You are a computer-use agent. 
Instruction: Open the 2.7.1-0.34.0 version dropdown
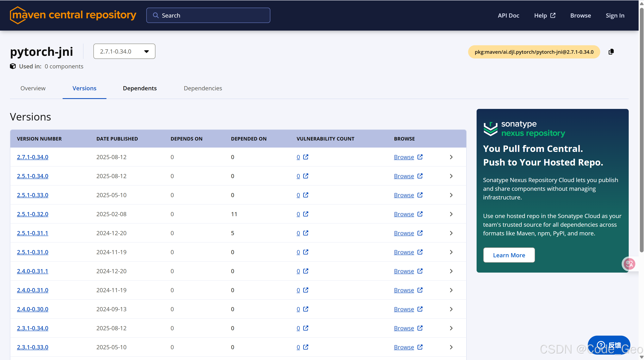124,51
